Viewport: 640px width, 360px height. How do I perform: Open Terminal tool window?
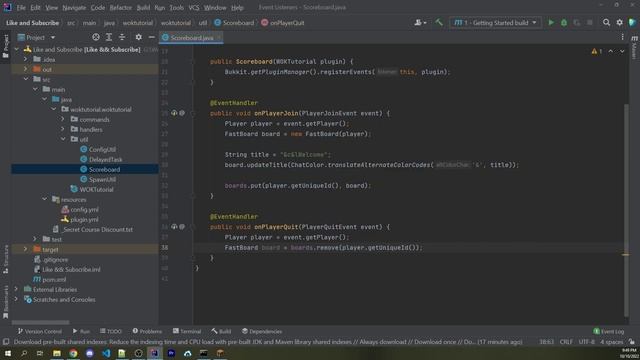click(x=187, y=331)
